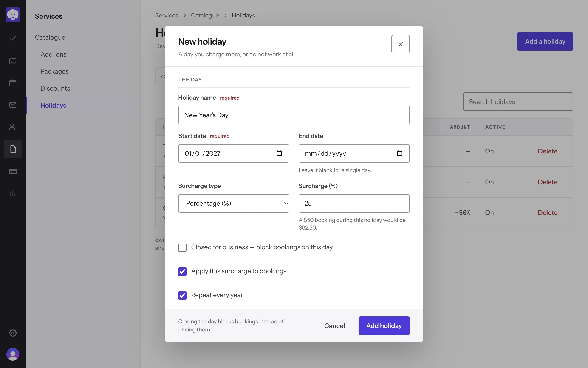Open the calendar icon in left sidebar
The width and height of the screenshot is (588, 368).
(13, 83)
